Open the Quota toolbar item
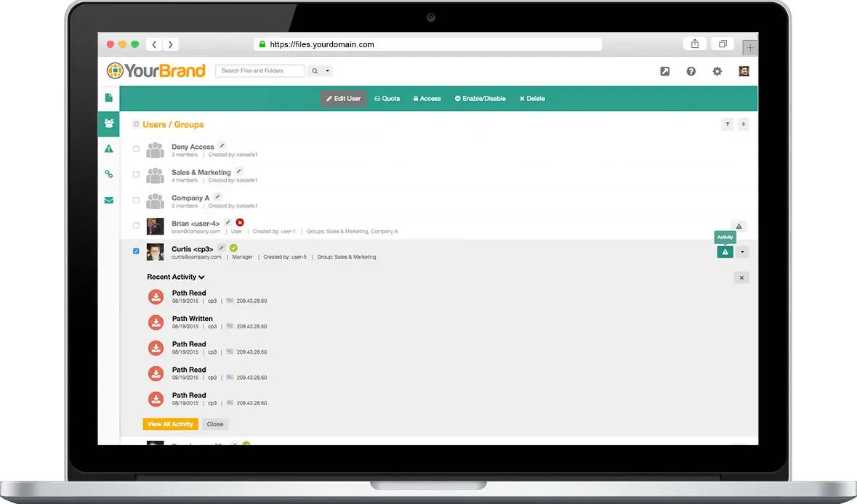 (387, 98)
